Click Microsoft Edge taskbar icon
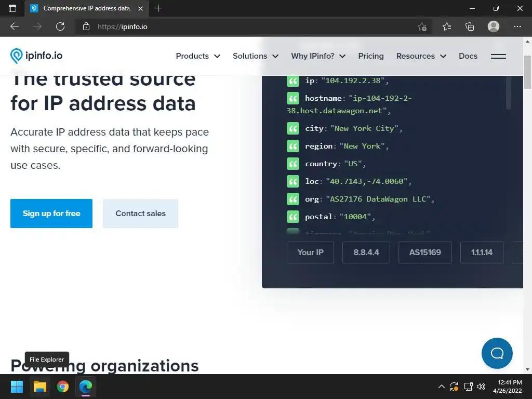Screen dimensions: 532x399 tap(86, 387)
